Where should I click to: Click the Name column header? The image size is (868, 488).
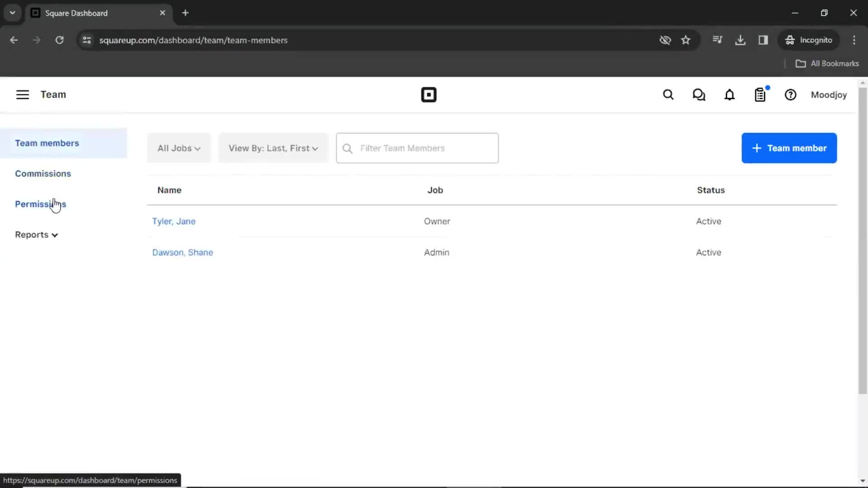coord(169,190)
